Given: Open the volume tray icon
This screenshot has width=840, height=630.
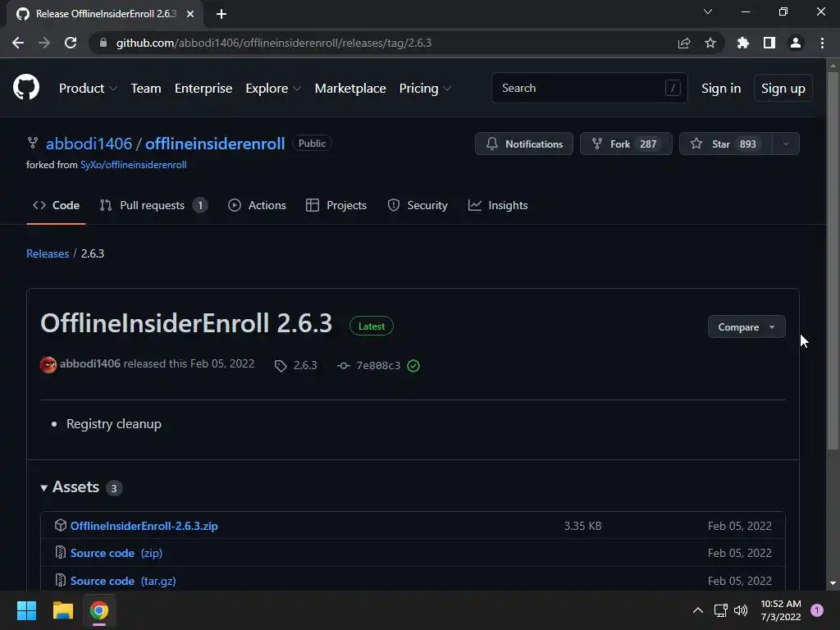Looking at the screenshot, I should [741, 610].
